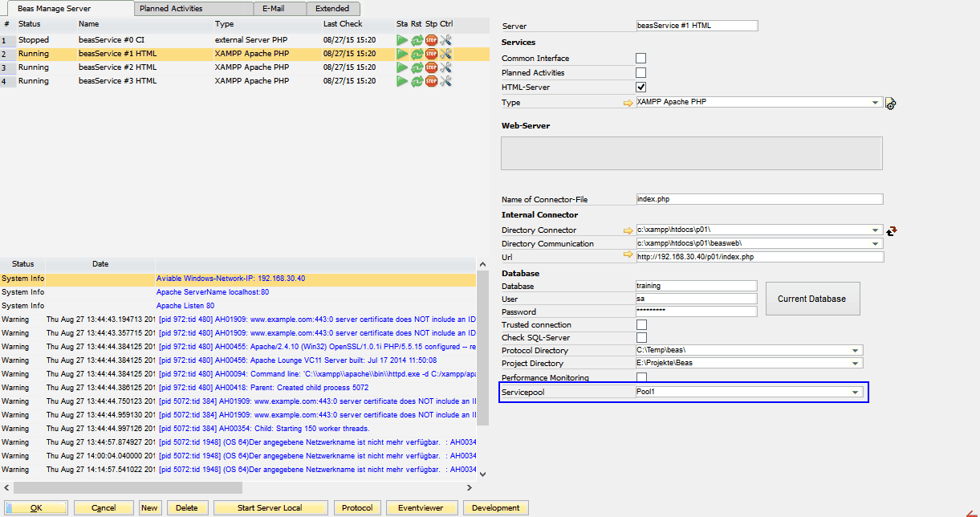Restart beasService #1 HTML with green arrows

[x=417, y=54]
